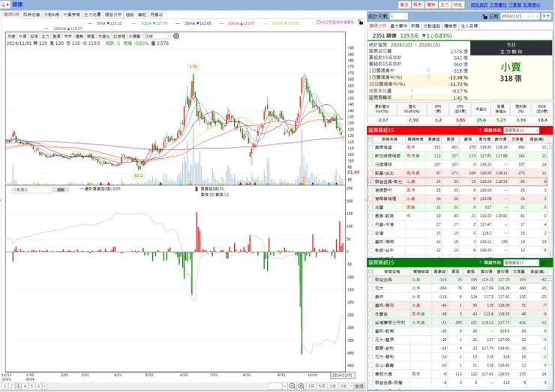Switch to the 即時走勢 tab
The height and width of the screenshot is (392, 555).
pos(31,14)
